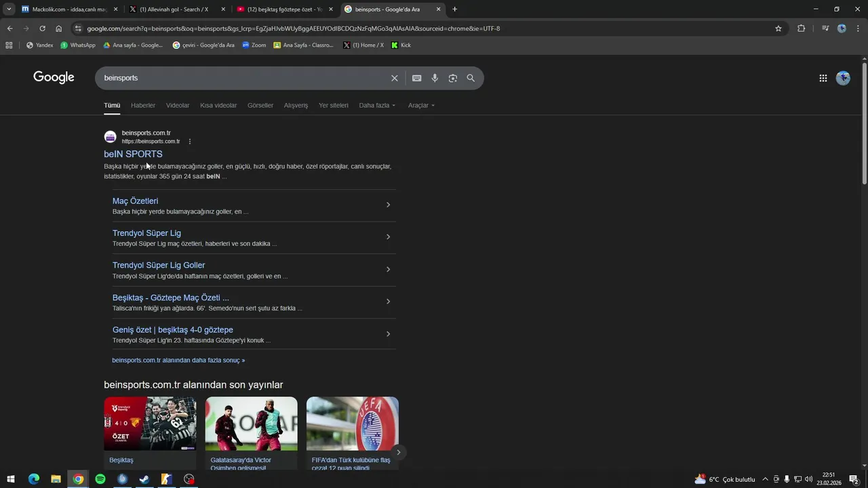Open the taskbar notification center
The width and height of the screenshot is (868, 488).
854,479
